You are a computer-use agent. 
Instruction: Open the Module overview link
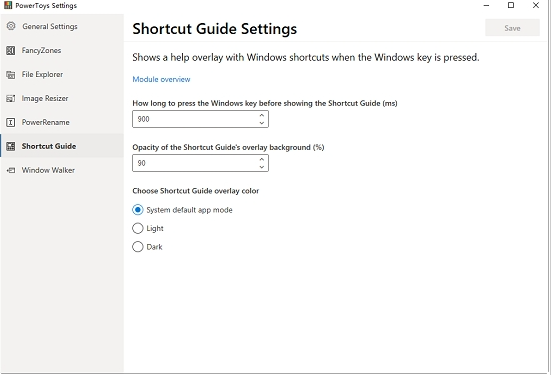coord(161,79)
